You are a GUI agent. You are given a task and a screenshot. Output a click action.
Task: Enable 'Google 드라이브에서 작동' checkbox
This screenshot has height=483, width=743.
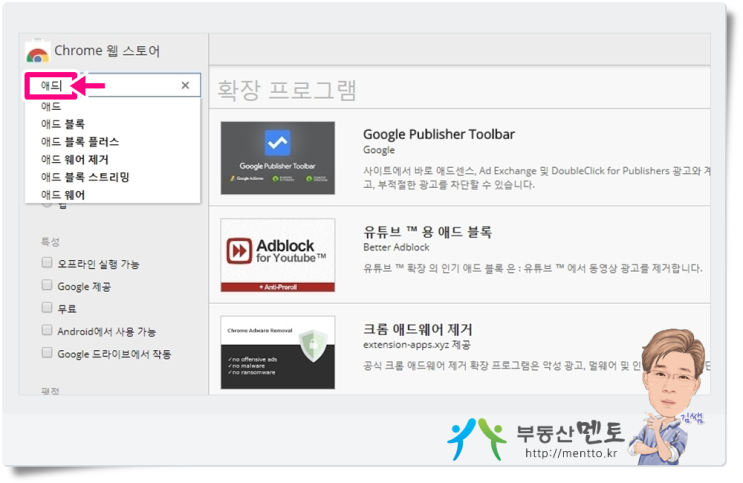coord(47,353)
